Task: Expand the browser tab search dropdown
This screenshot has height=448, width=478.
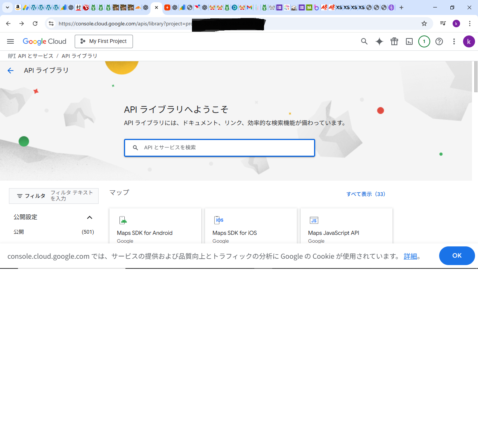Action: click(x=7, y=7)
